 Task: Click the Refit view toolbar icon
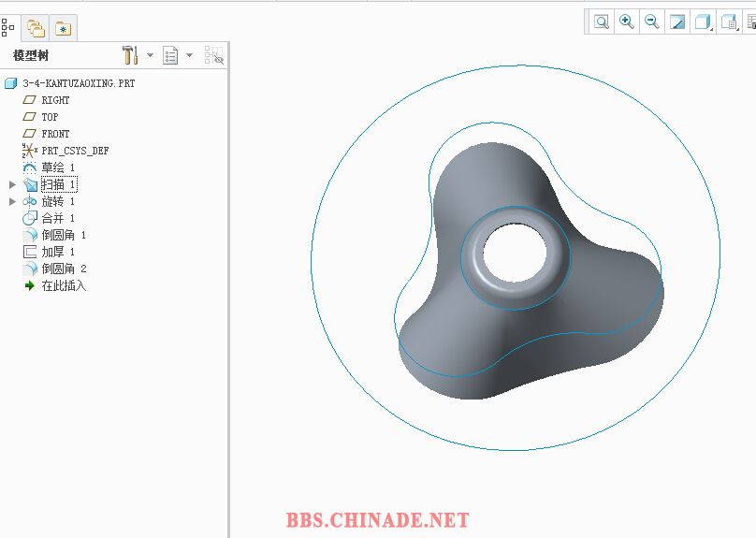tap(602, 22)
